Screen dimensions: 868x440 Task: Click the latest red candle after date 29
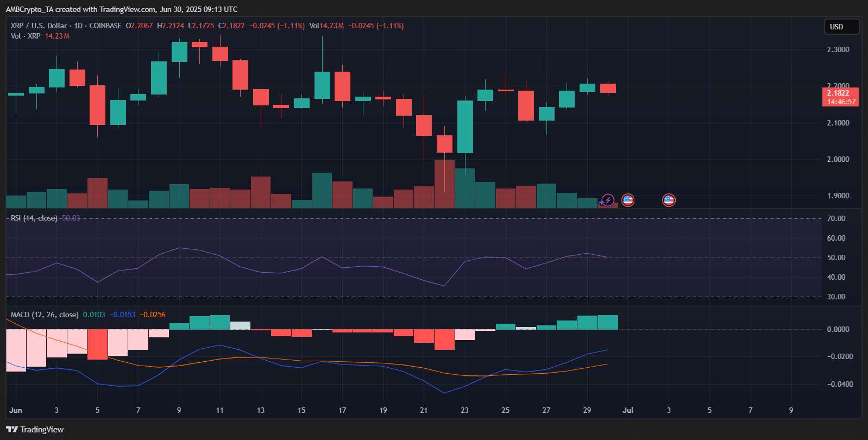608,89
